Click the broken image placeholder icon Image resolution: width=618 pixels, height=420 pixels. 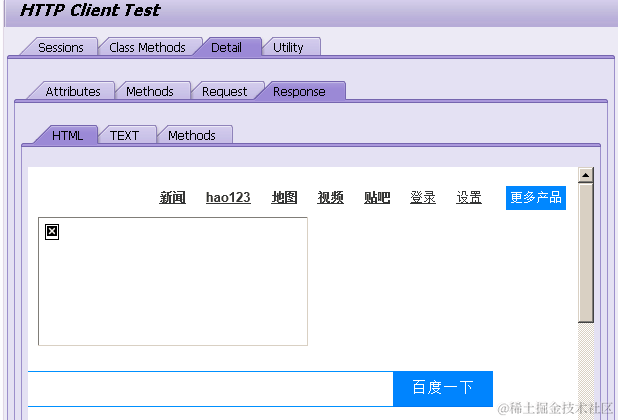pos(52,232)
